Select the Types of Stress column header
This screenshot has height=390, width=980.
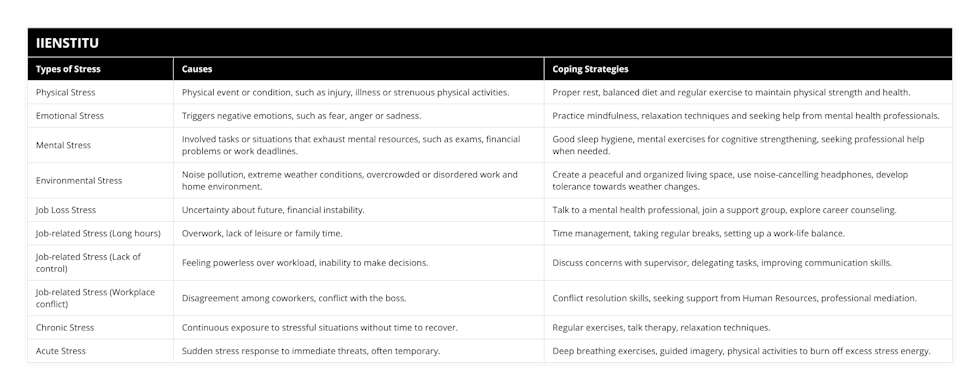pos(68,69)
